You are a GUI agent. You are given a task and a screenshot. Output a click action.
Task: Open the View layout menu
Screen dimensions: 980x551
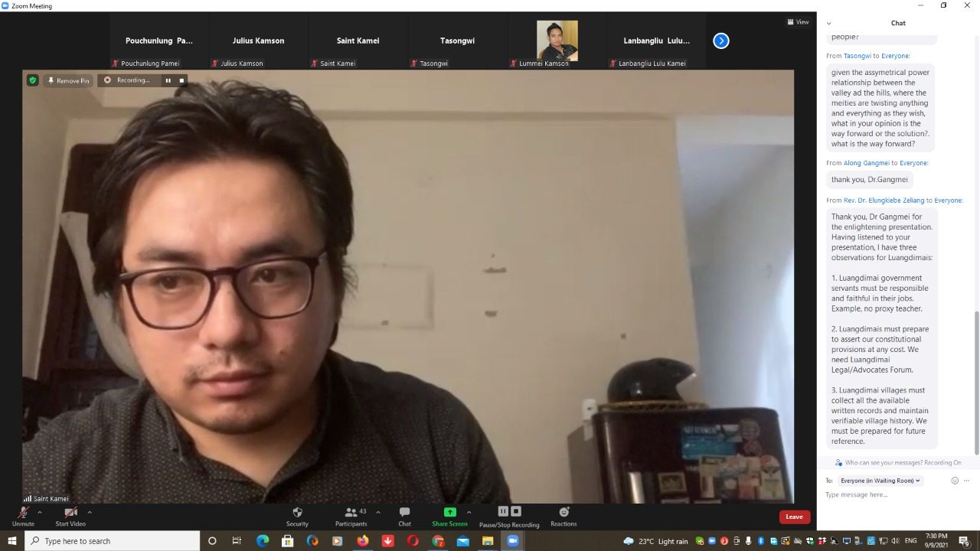(x=798, y=21)
